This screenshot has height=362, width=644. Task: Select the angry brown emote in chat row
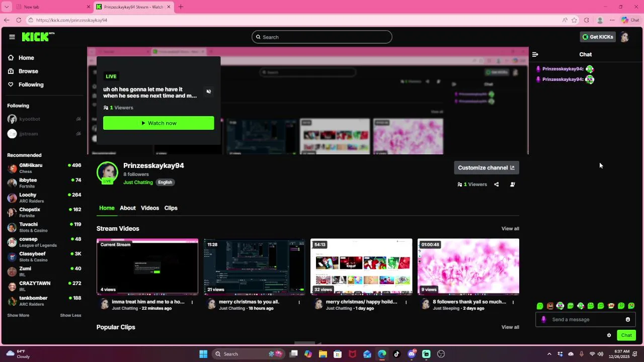(550, 306)
